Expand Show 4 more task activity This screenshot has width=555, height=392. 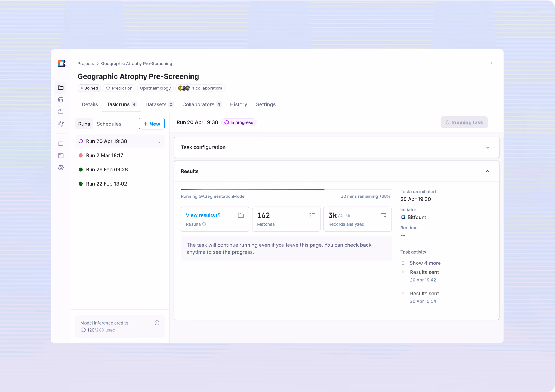[x=425, y=263]
